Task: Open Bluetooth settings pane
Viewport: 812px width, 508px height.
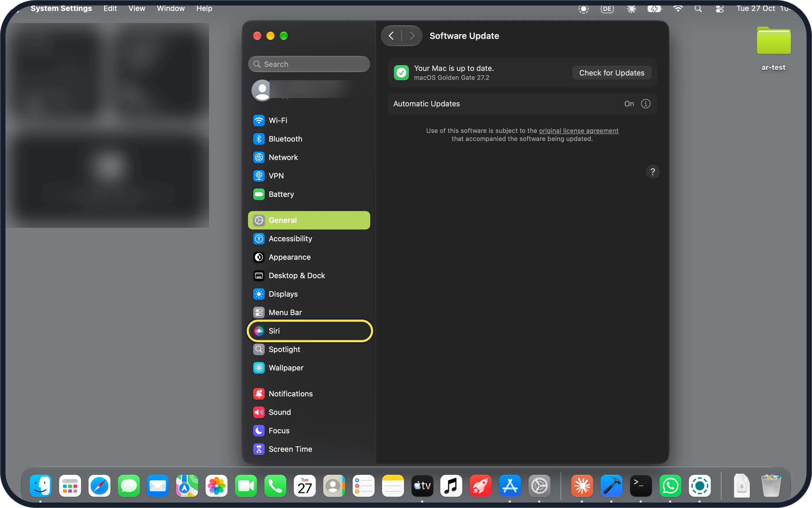Action: pos(309,139)
